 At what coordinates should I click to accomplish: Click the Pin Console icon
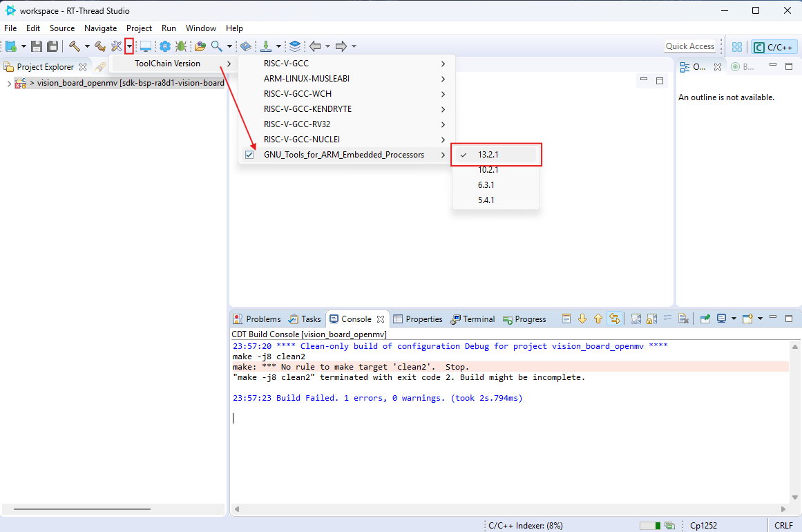(x=705, y=319)
